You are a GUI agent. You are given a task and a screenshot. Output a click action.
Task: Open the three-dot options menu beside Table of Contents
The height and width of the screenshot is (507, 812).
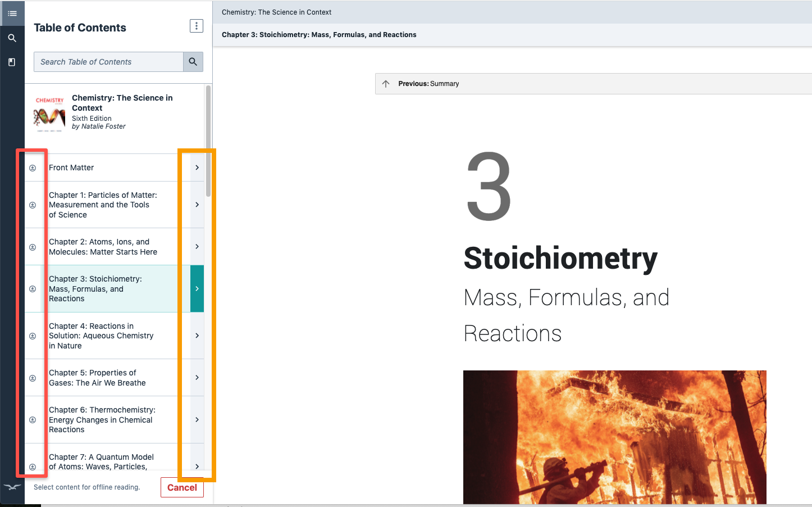pos(197,26)
